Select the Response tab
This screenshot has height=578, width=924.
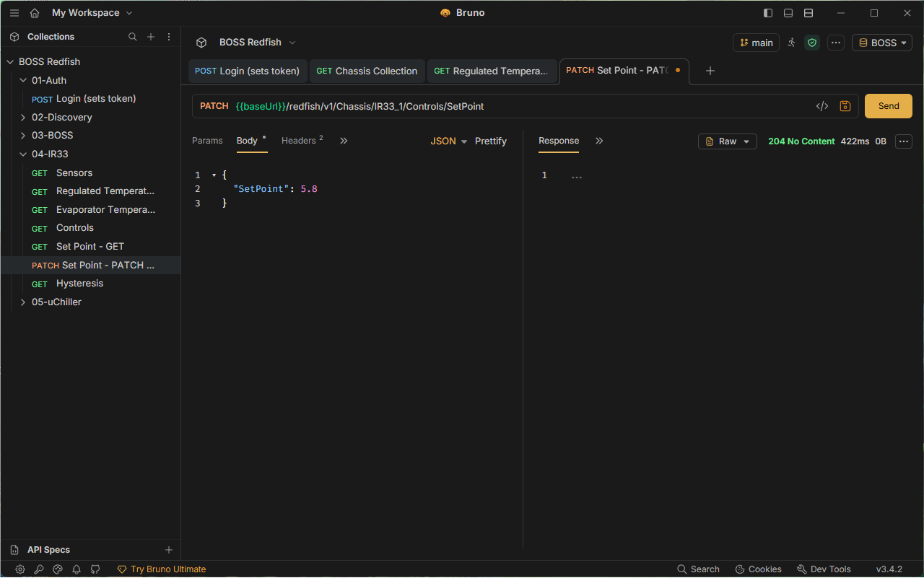pos(559,141)
